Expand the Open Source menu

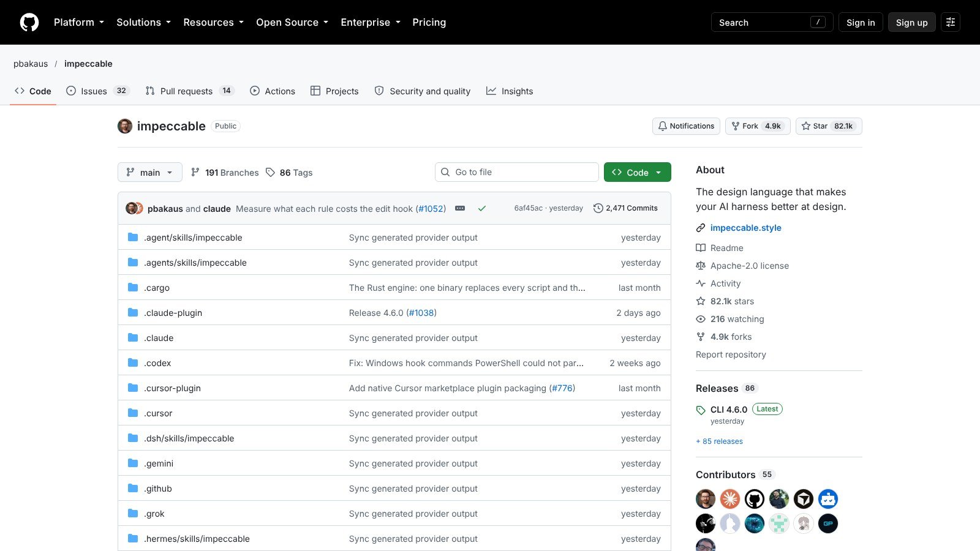(292, 22)
